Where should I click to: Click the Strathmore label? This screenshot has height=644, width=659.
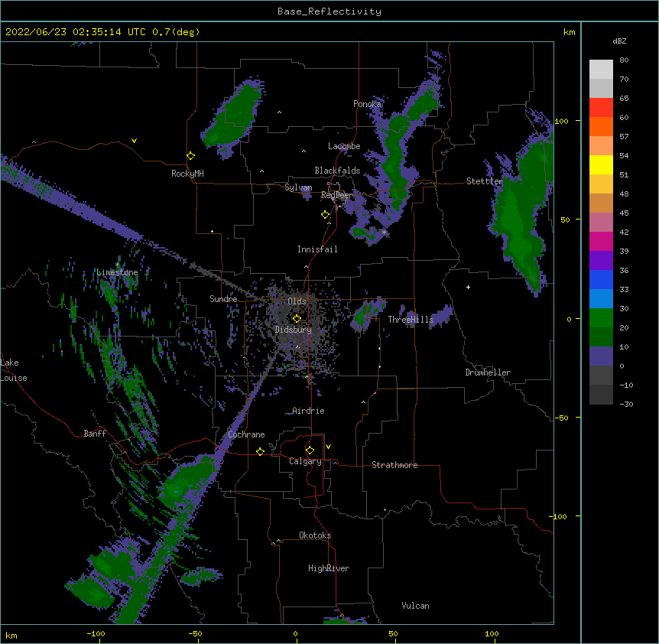394,465
